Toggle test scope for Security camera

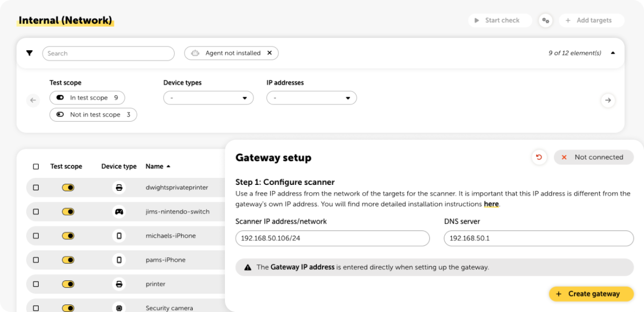tap(68, 308)
